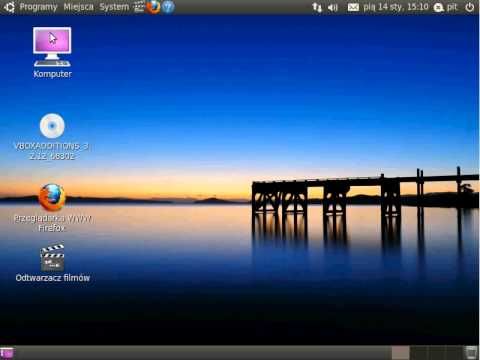Image resolution: width=480 pixels, height=360 pixels.
Task: Open the Programy menu
Action: (x=38, y=7)
